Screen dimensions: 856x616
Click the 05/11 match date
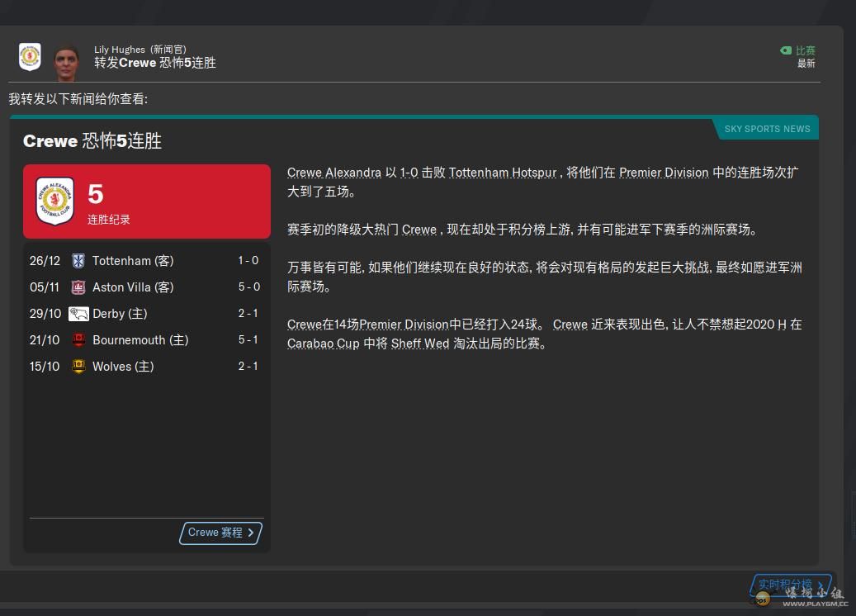pyautogui.click(x=45, y=287)
